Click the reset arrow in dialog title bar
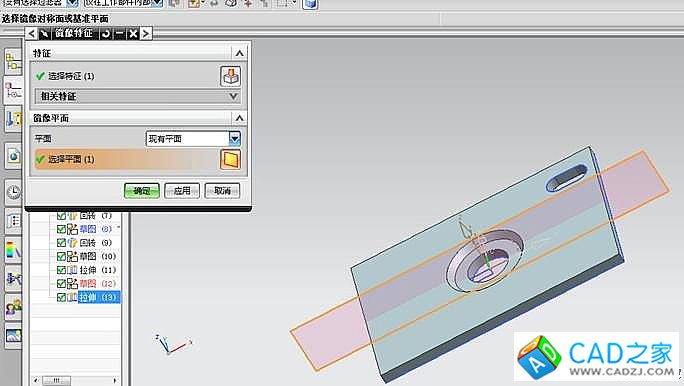The width and height of the screenshot is (684, 386). [106, 34]
